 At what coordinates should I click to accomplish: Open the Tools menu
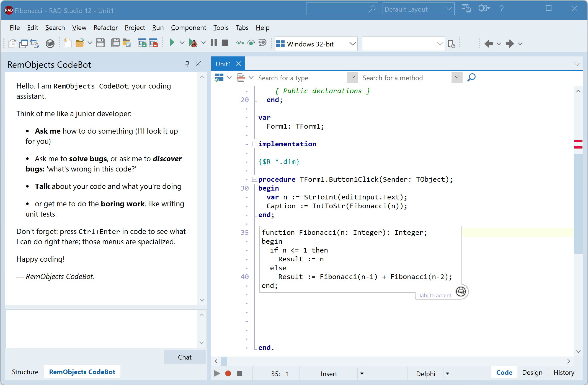pos(221,28)
